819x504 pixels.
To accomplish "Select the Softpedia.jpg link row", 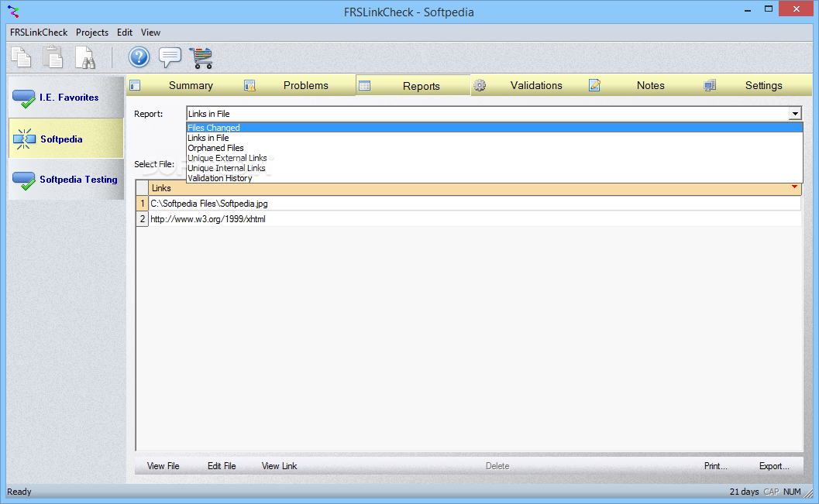I will pos(475,204).
